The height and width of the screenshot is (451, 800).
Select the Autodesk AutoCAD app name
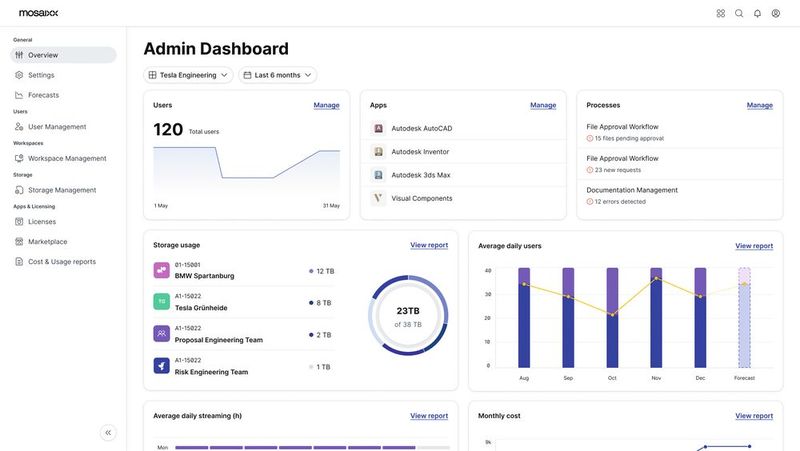(x=422, y=129)
